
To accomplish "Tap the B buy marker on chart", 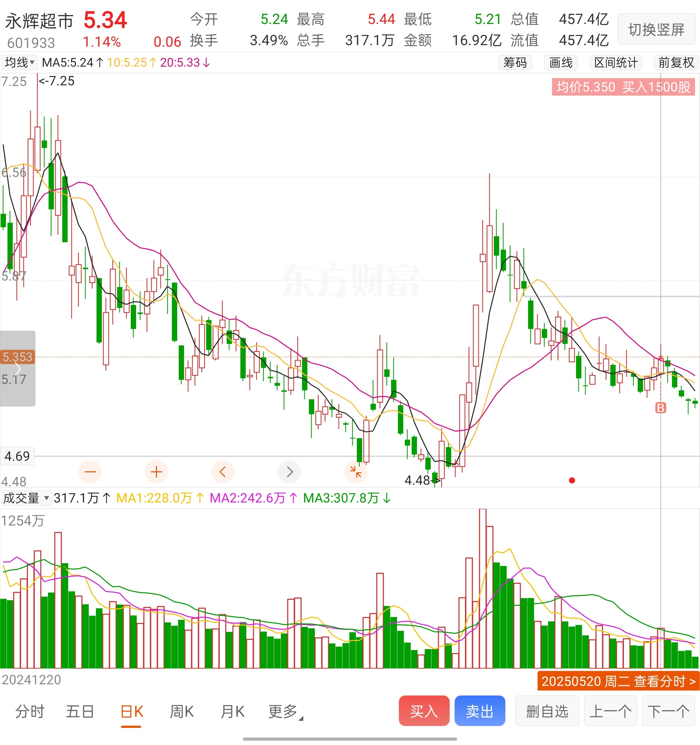I will 661,408.
